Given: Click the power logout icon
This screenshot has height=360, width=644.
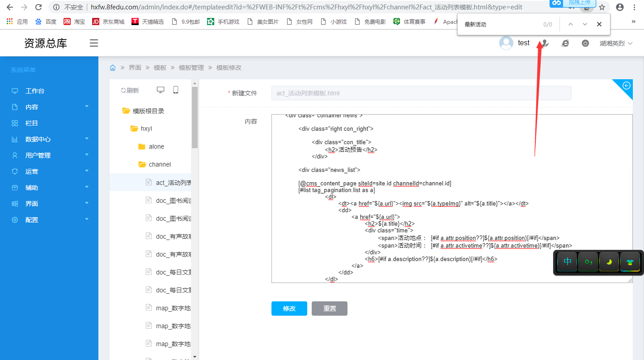Looking at the screenshot, I should pos(585,43).
